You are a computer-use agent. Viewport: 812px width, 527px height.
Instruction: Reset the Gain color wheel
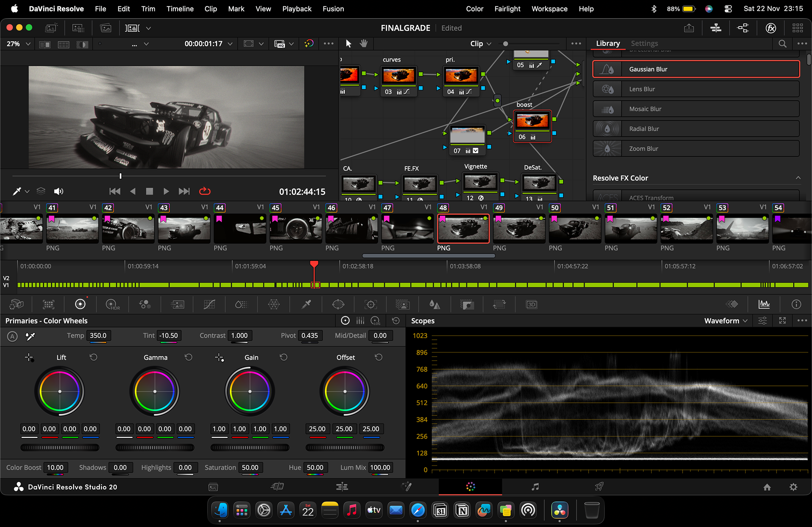283,357
